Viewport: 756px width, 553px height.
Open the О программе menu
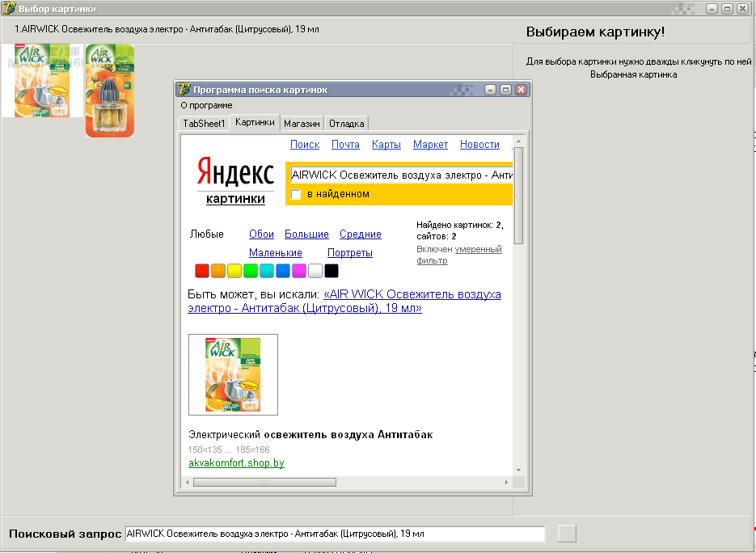tap(206, 105)
